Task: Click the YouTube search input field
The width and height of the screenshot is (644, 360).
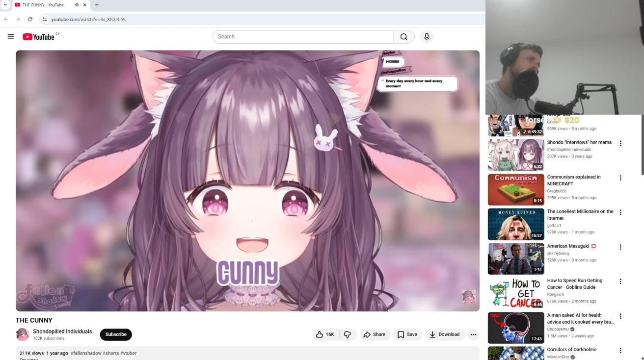Action: pyautogui.click(x=303, y=37)
